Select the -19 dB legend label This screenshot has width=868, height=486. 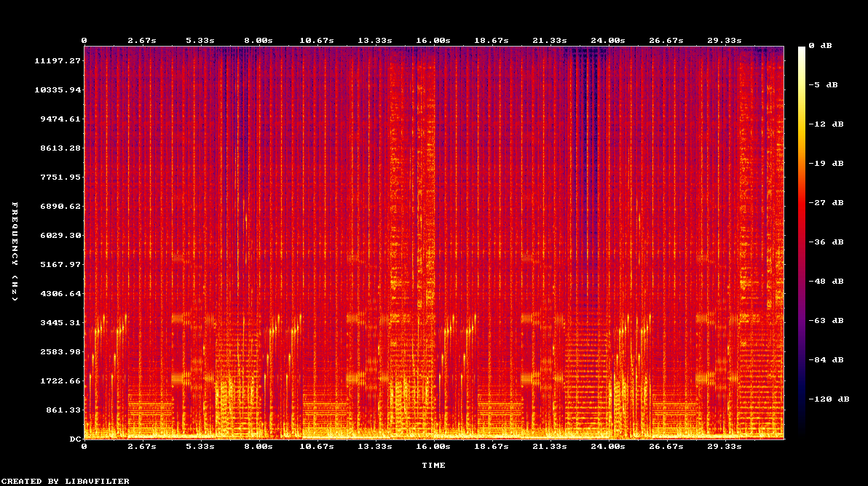[826, 164]
